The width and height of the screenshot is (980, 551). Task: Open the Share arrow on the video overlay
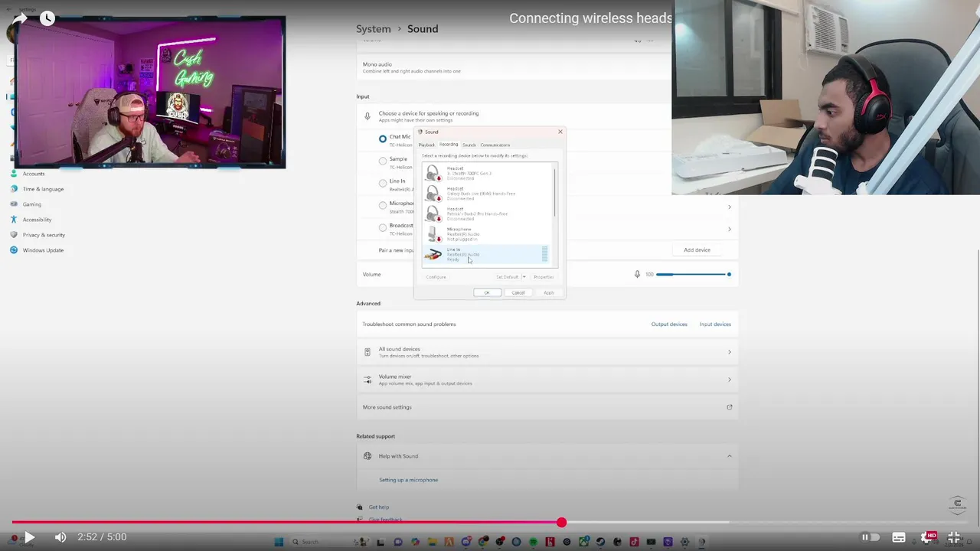click(18, 18)
